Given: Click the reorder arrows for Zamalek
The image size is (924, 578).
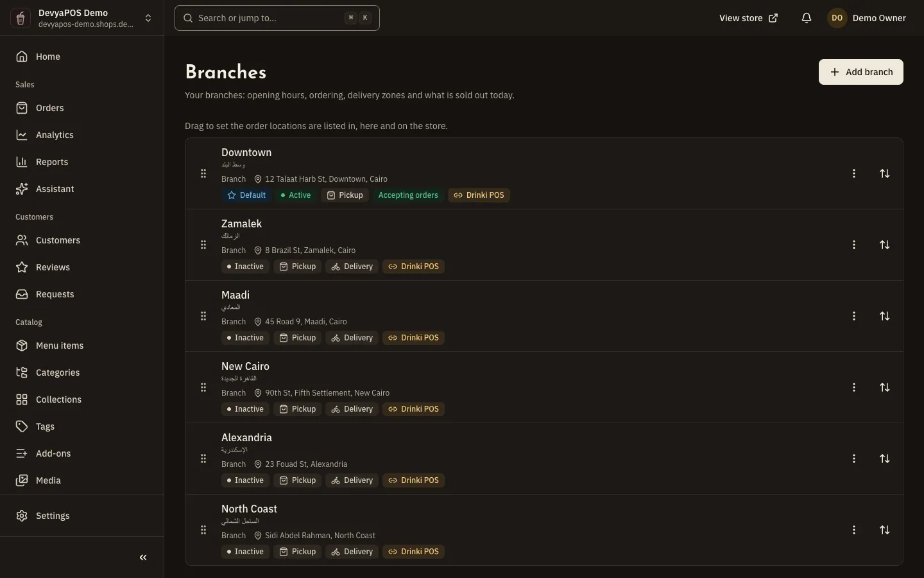Looking at the screenshot, I should 885,245.
